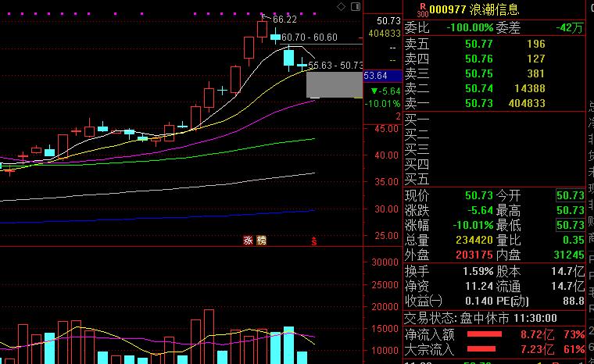Click the 收益(一) value 0.140
Image resolution: width=594 pixels, height=364 pixels.
pyautogui.click(x=479, y=302)
